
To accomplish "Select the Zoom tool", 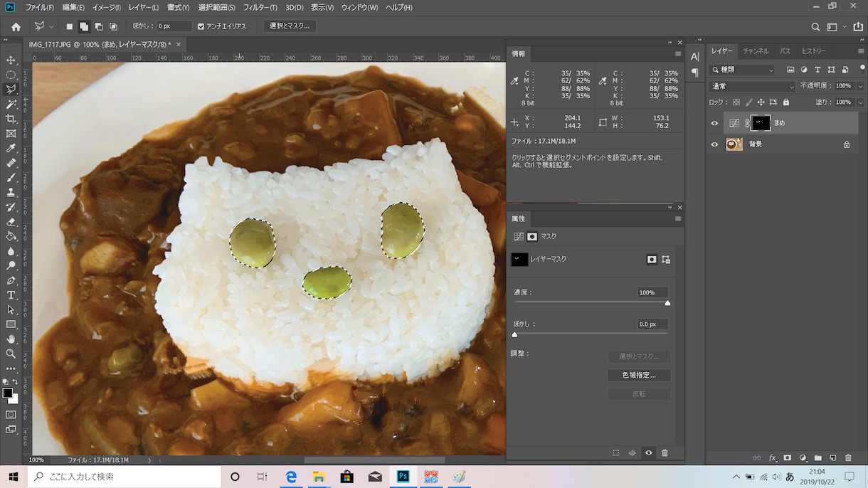I will point(11,354).
